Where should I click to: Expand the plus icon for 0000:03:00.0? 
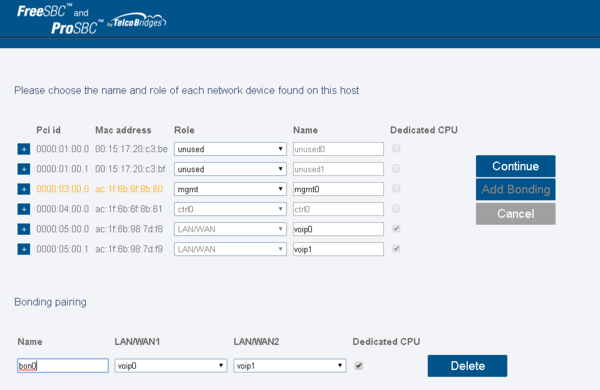click(24, 189)
